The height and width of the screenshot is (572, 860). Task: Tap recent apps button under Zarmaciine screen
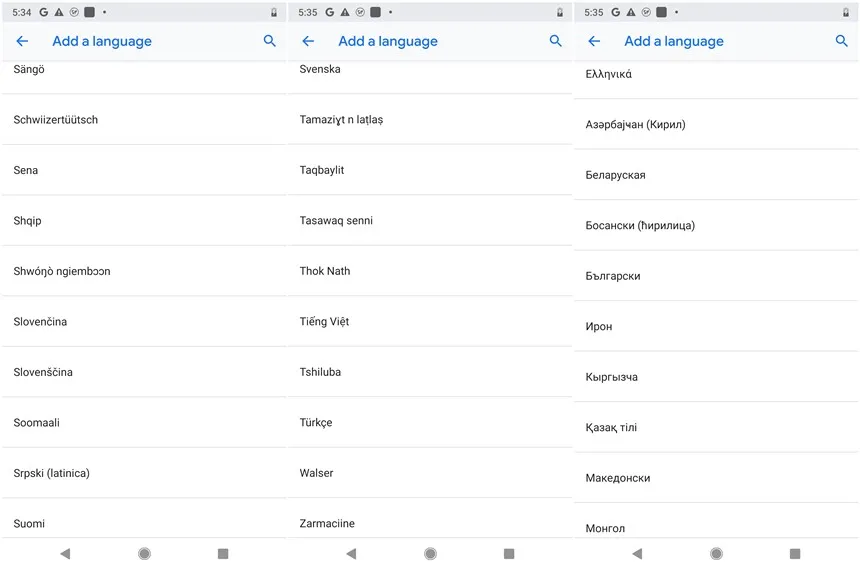pos(509,554)
